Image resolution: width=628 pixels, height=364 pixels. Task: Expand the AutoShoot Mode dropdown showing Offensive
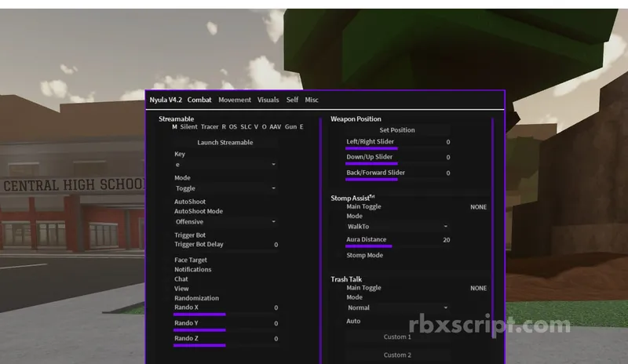(x=225, y=221)
